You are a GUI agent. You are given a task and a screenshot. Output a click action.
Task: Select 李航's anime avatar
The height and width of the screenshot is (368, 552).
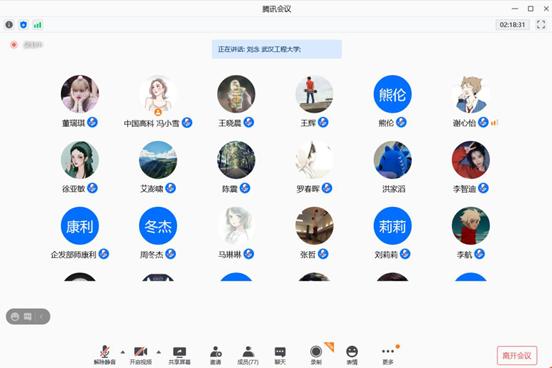pyautogui.click(x=471, y=226)
